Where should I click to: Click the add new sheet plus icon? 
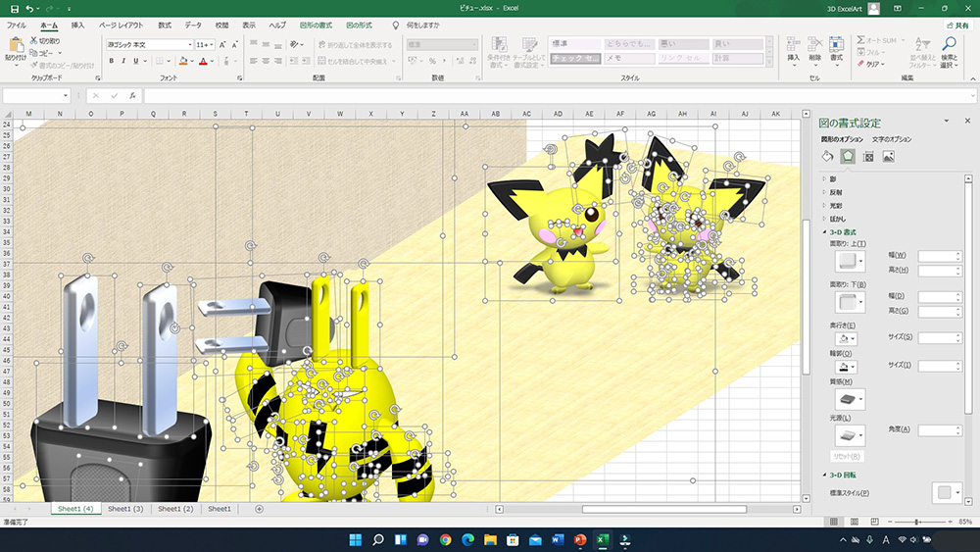pos(259,509)
